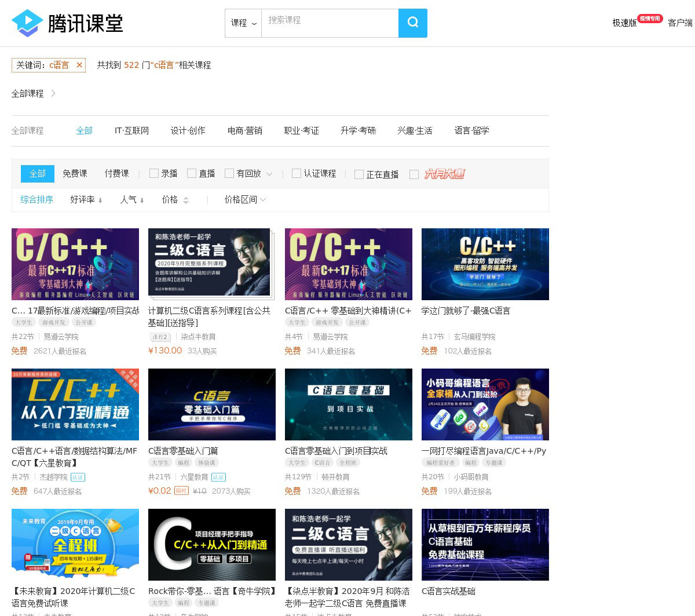Click the blue 全部 price filter button
This screenshot has width=695, height=616.
coord(38,173)
